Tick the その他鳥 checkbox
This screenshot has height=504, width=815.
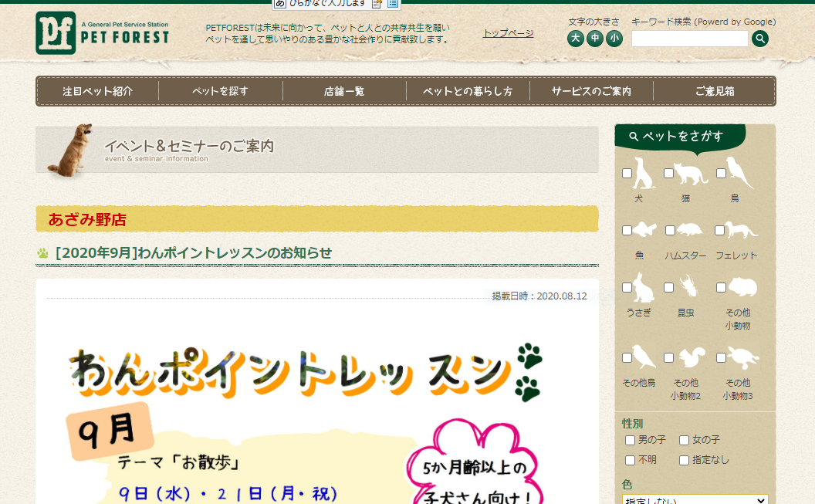pyautogui.click(x=627, y=357)
